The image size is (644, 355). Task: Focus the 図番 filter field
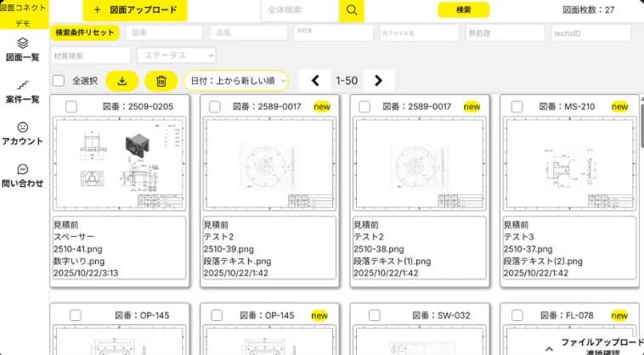coord(164,33)
